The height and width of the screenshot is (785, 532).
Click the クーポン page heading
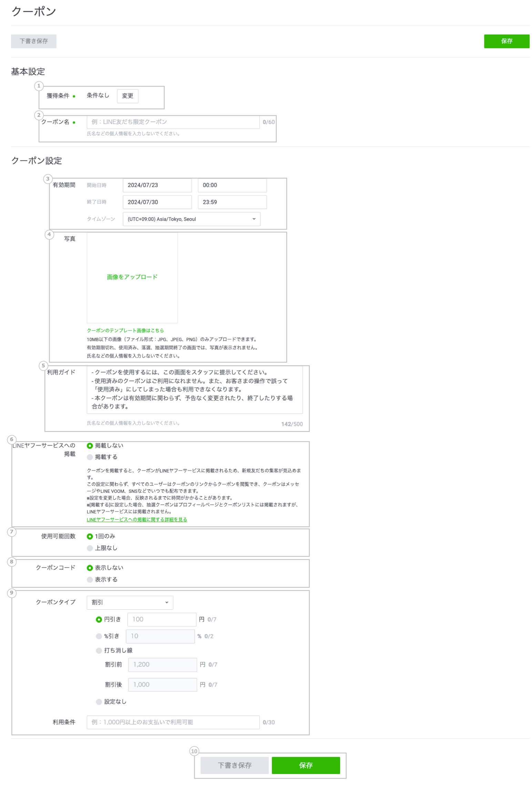tap(34, 11)
